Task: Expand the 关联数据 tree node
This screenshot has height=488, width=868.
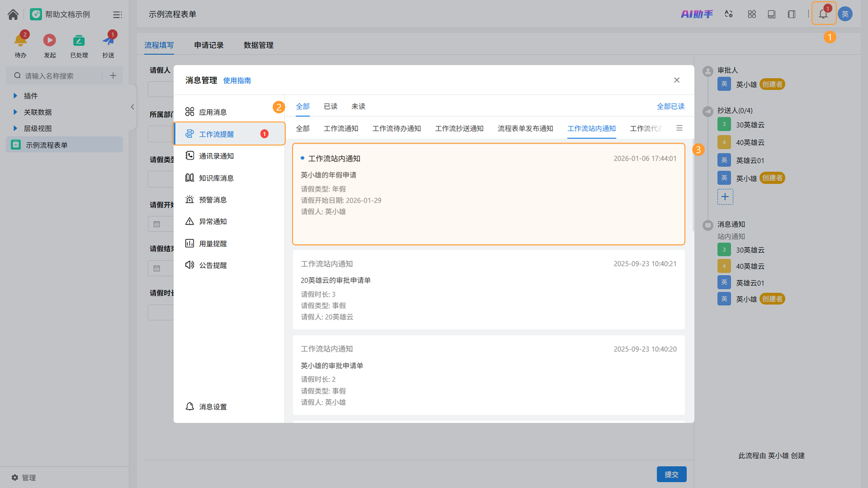Action: coord(15,112)
